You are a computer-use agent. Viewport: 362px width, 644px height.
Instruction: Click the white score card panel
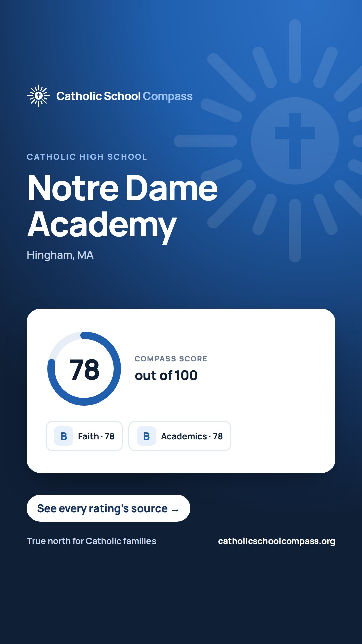pyautogui.click(x=181, y=391)
